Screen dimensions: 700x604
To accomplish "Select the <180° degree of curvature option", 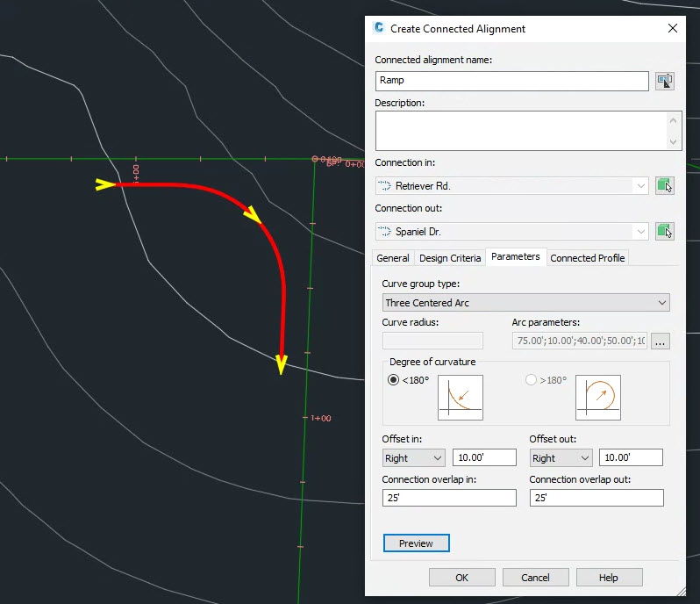I will pyautogui.click(x=393, y=380).
